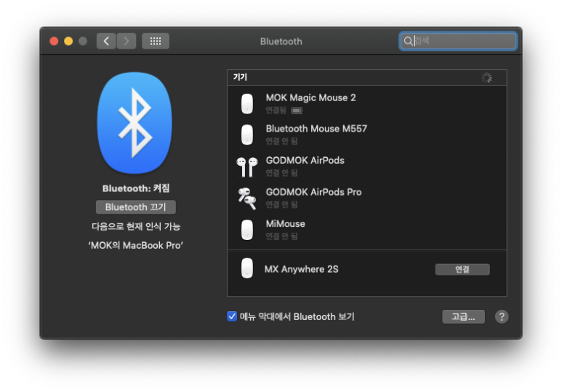Select GODMOK AirPods Pro device name
The image size is (562, 392).
[x=313, y=192]
